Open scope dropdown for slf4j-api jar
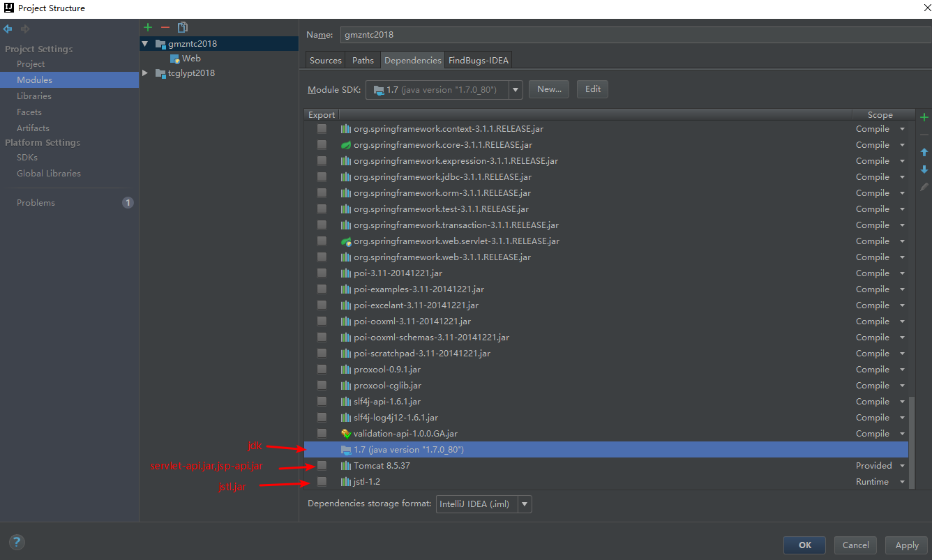Screen dimensions: 932x560 [902, 402]
